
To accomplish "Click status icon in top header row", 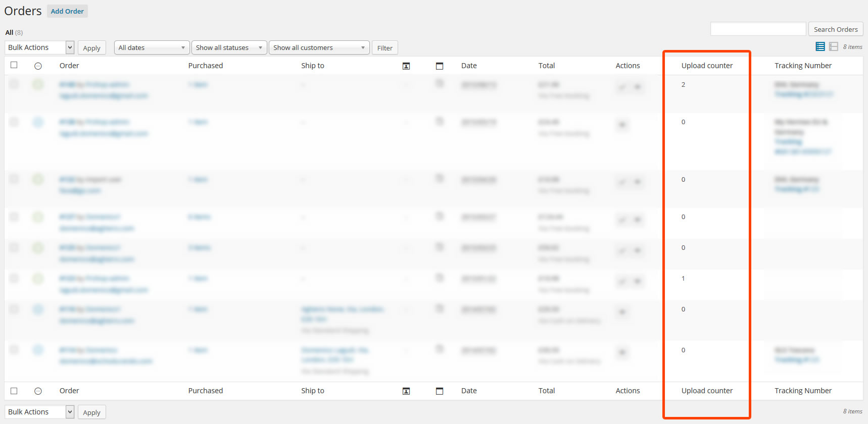I will 38,66.
